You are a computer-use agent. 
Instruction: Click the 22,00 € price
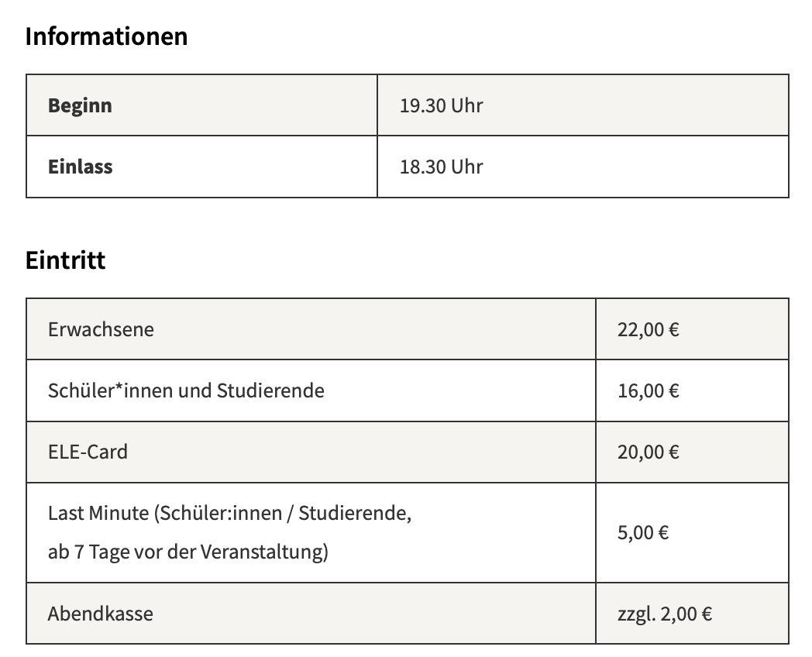point(649,329)
